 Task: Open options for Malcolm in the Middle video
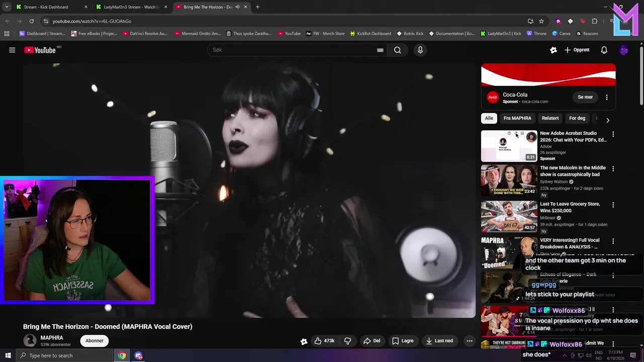click(x=613, y=168)
